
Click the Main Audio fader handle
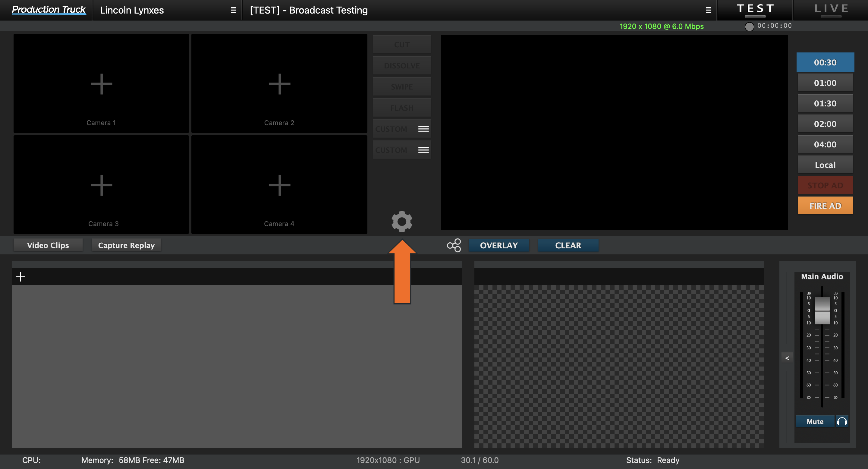pos(822,310)
